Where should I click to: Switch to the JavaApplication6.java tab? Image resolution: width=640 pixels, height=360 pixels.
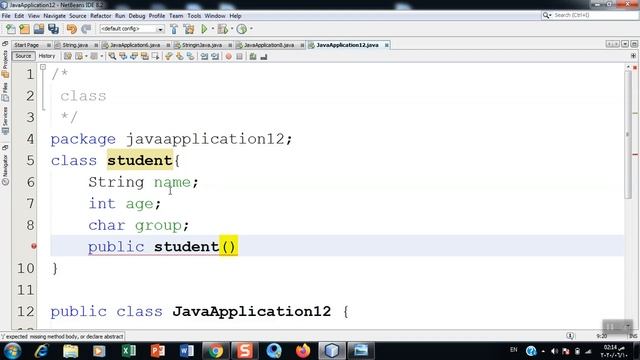click(135, 45)
